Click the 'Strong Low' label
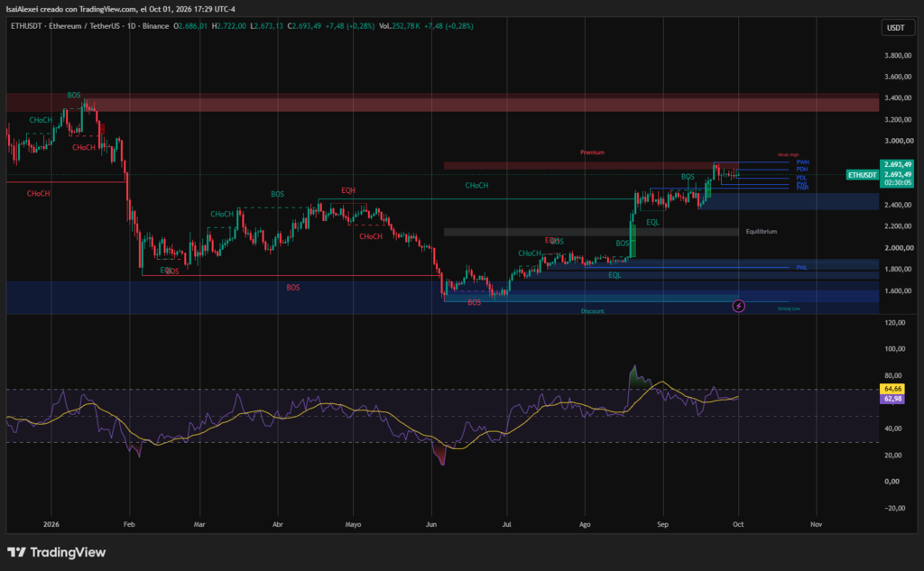Image resolution: width=924 pixels, height=571 pixels. (x=789, y=309)
